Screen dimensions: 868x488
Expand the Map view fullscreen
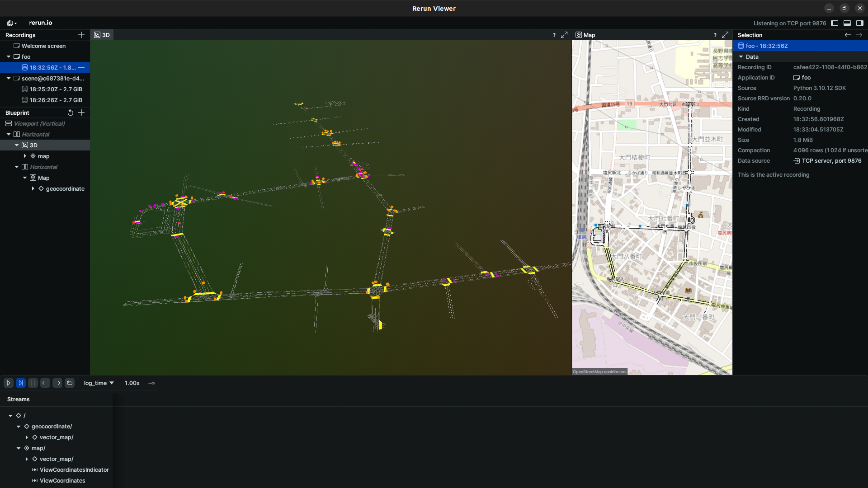point(726,35)
